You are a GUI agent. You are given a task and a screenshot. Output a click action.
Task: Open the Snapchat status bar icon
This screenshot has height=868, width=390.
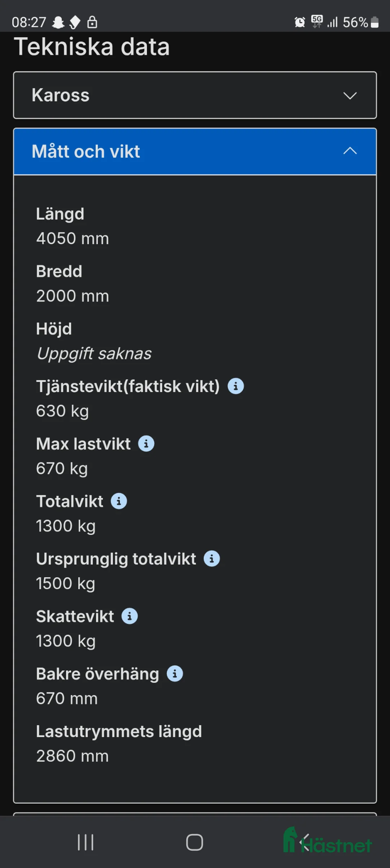(x=58, y=22)
